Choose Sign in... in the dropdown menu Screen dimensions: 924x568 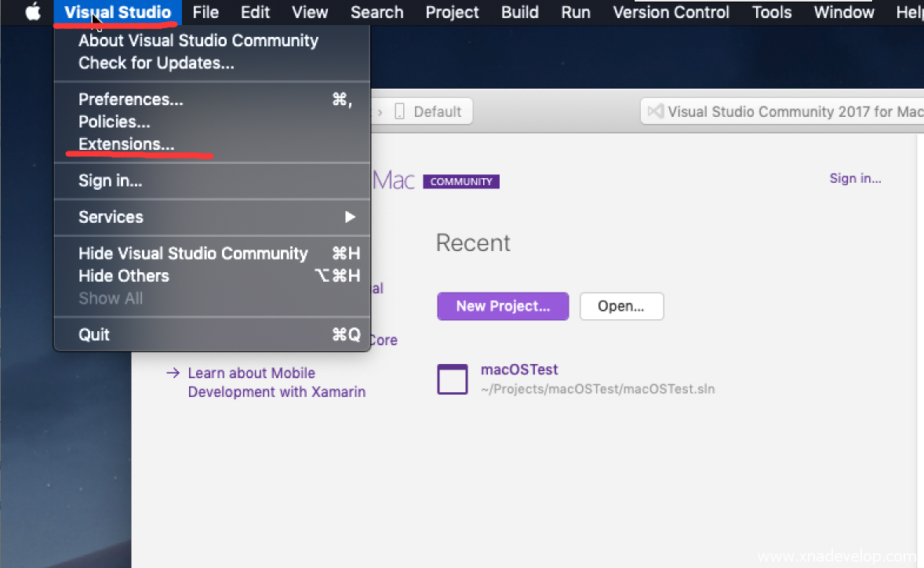110,181
